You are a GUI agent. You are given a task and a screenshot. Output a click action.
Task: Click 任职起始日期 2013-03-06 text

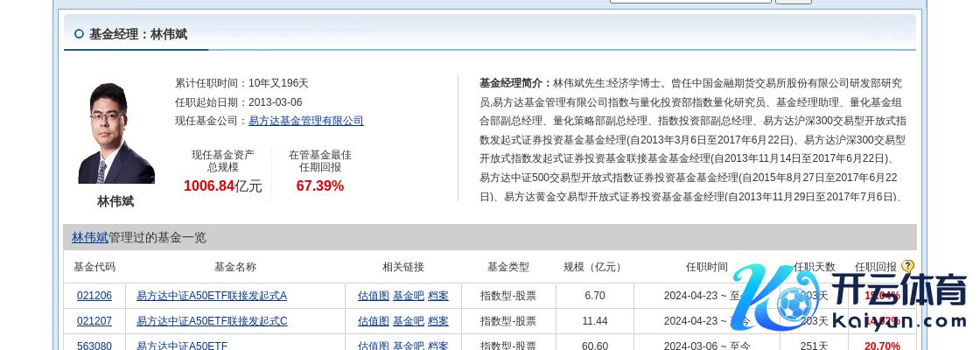click(239, 101)
